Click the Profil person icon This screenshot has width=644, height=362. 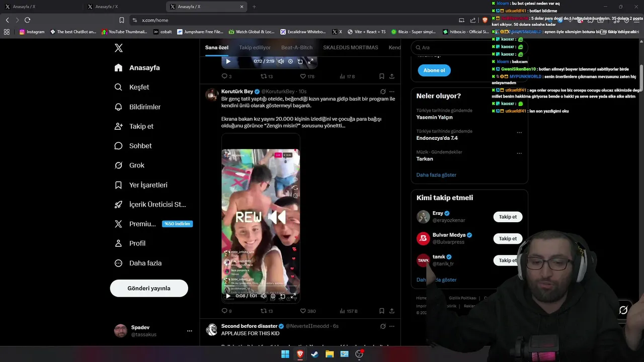(118, 243)
